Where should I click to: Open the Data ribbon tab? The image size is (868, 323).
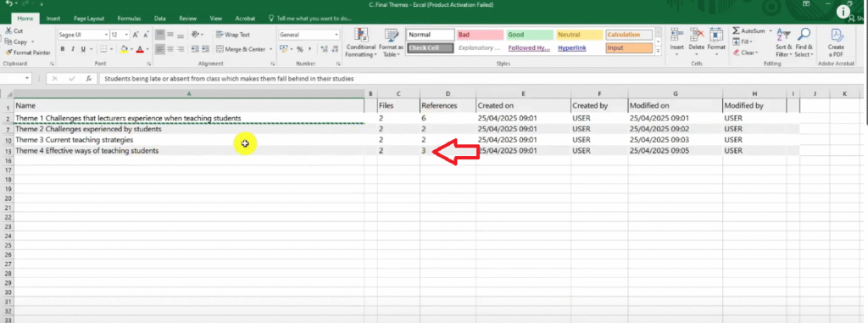pos(160,19)
